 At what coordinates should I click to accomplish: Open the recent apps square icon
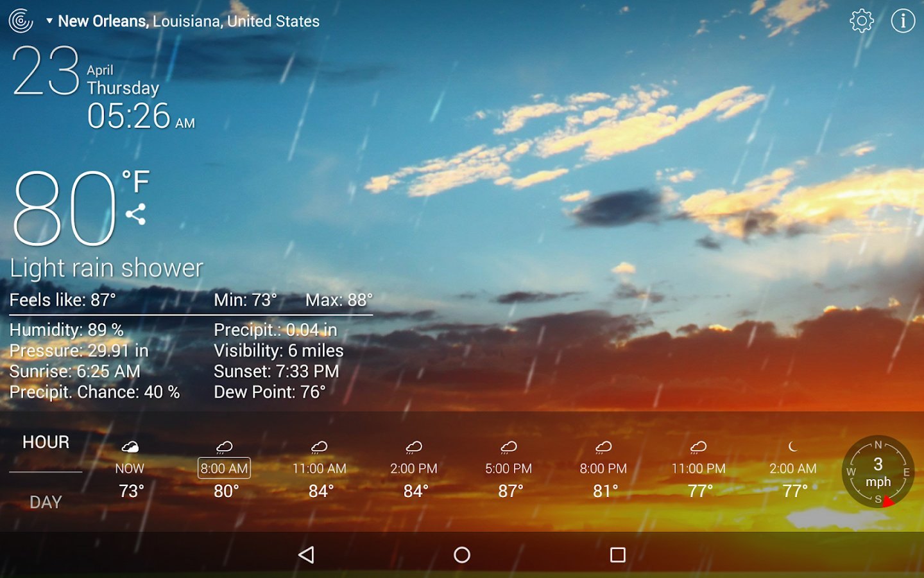617,555
